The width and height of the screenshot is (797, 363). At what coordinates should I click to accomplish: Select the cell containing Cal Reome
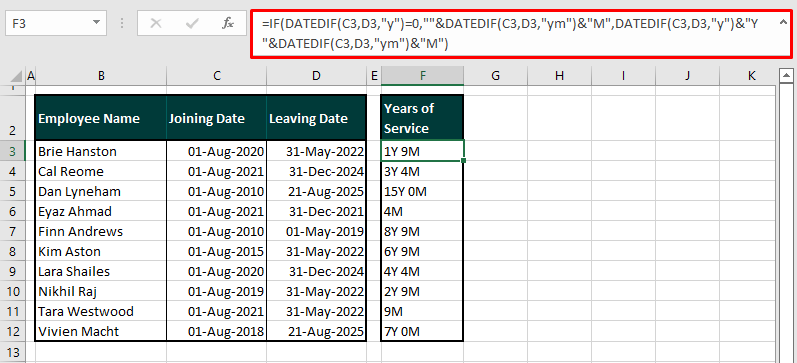(x=101, y=171)
